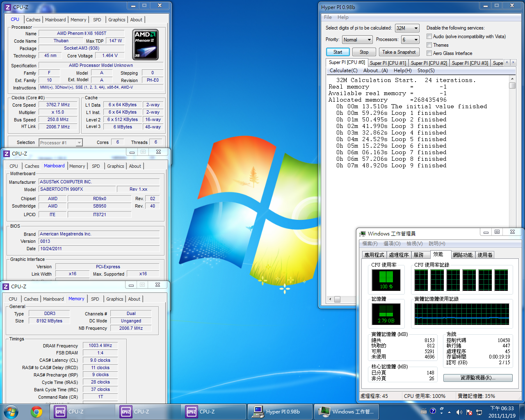The height and width of the screenshot is (420, 525).
Task: Show hidden tray icons arrow
Action: pos(449,412)
